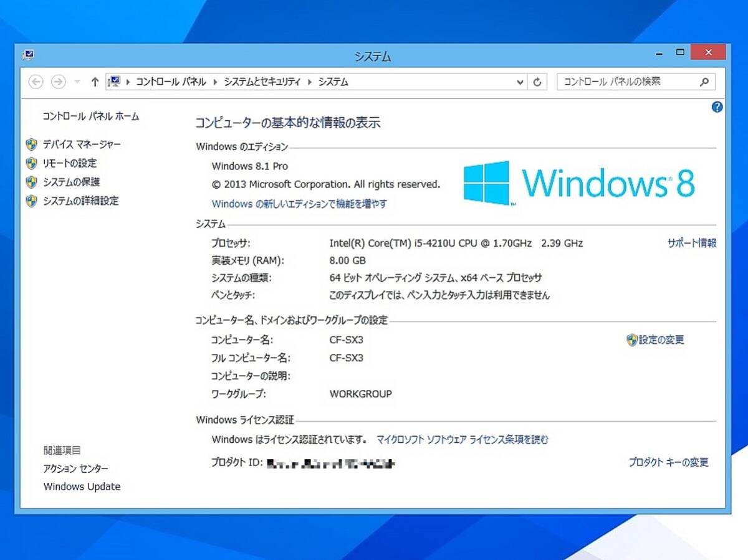Click shield icon beside 設定の変更
Viewport: 748px width, 560px height.
click(632, 340)
